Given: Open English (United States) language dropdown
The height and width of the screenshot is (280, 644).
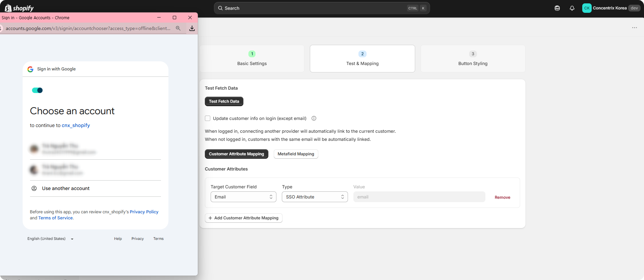Looking at the screenshot, I should click(x=51, y=239).
